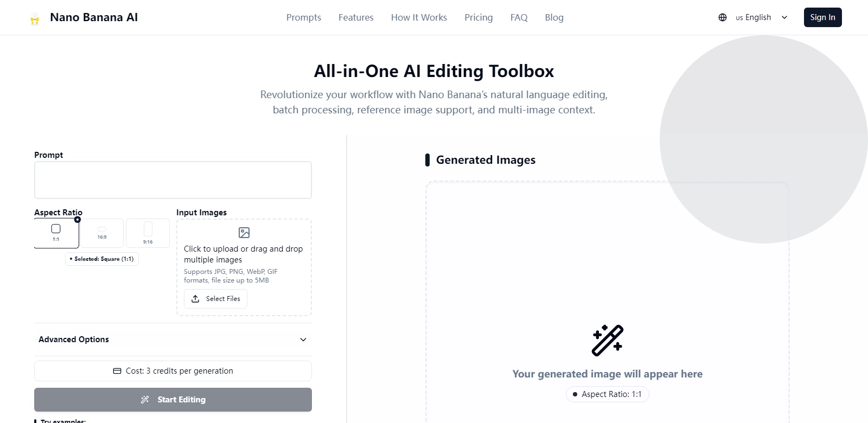
Task: Click the Nano Banana AI brand name
Action: coord(94,17)
